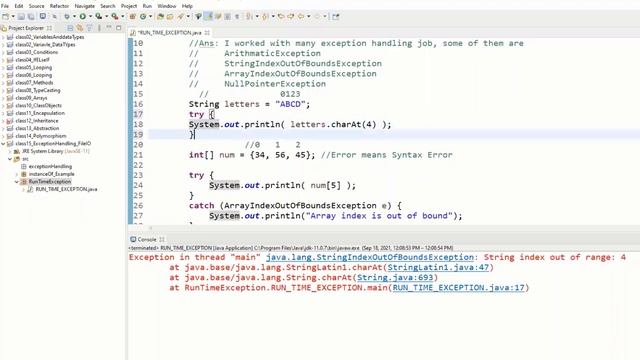Select the exceptionHandling package
The image size is (640, 360).
(x=50, y=167)
